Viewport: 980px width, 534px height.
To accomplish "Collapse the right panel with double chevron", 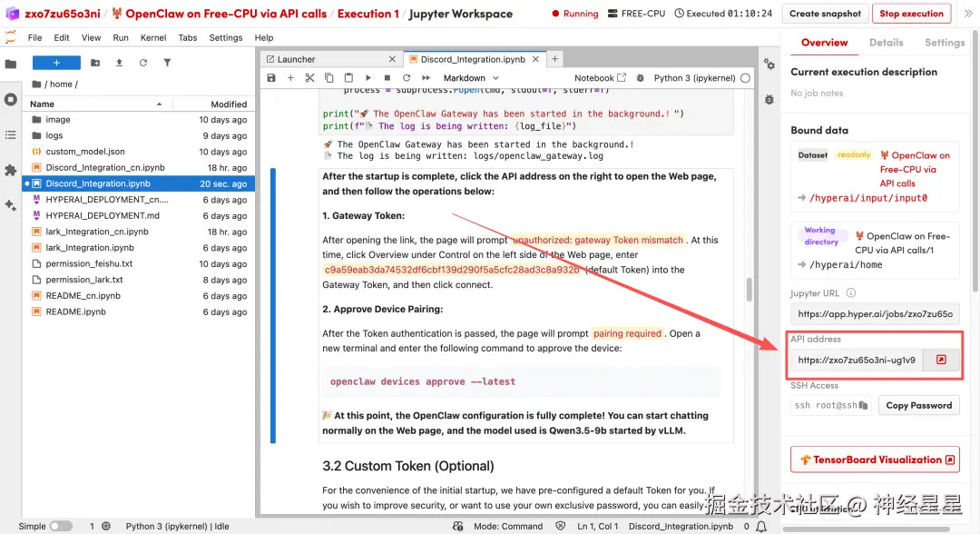I will click(x=968, y=13).
